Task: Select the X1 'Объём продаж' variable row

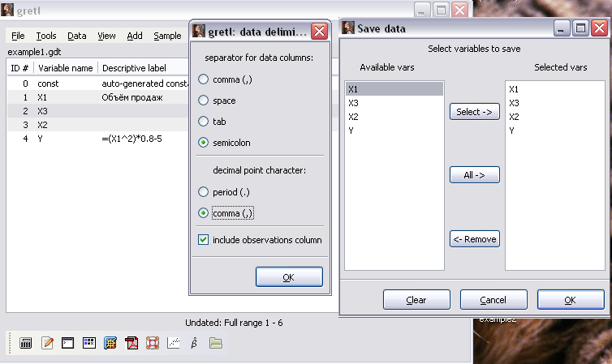Action: click(97, 97)
